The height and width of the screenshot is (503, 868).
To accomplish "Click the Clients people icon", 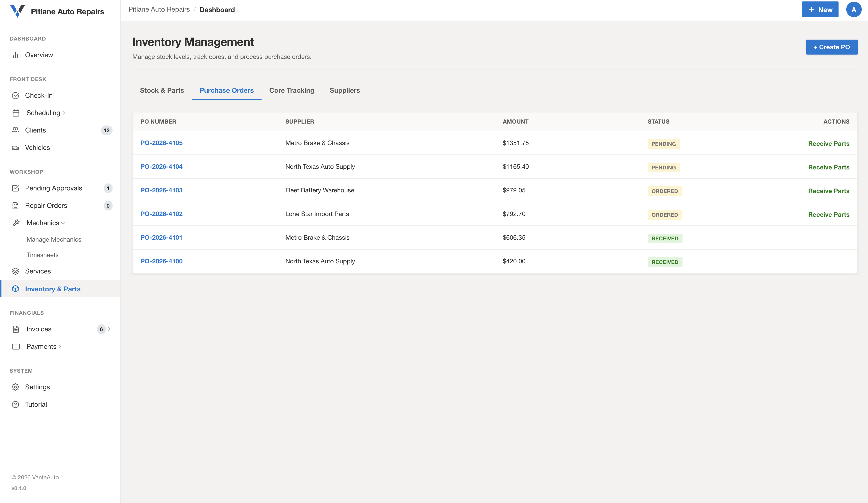I will 15,130.
